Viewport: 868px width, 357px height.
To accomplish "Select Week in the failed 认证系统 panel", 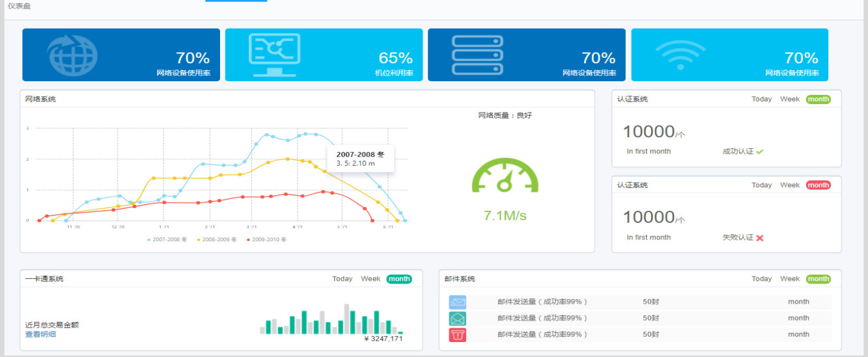I will [x=790, y=185].
